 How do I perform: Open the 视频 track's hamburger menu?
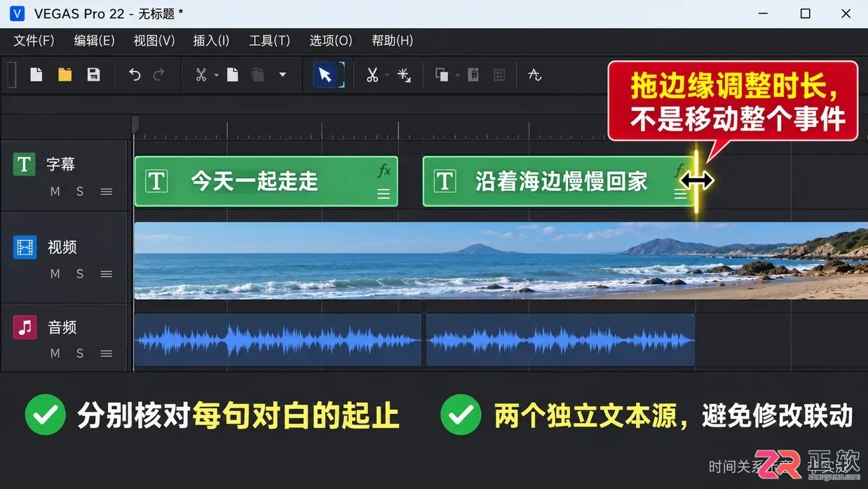107,274
